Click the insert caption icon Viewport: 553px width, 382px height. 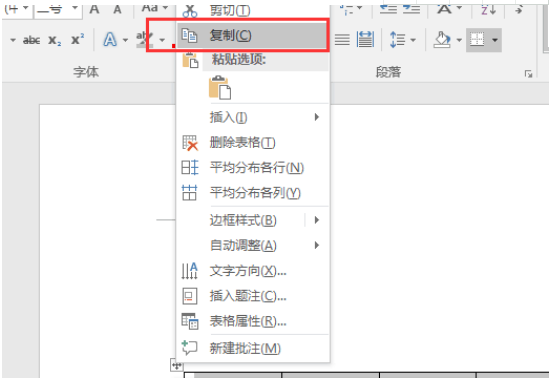point(190,296)
